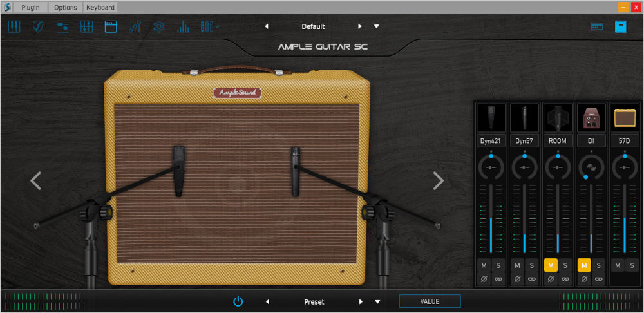644x313 pixels.
Task: Mute the 57D channel
Action: (618, 265)
